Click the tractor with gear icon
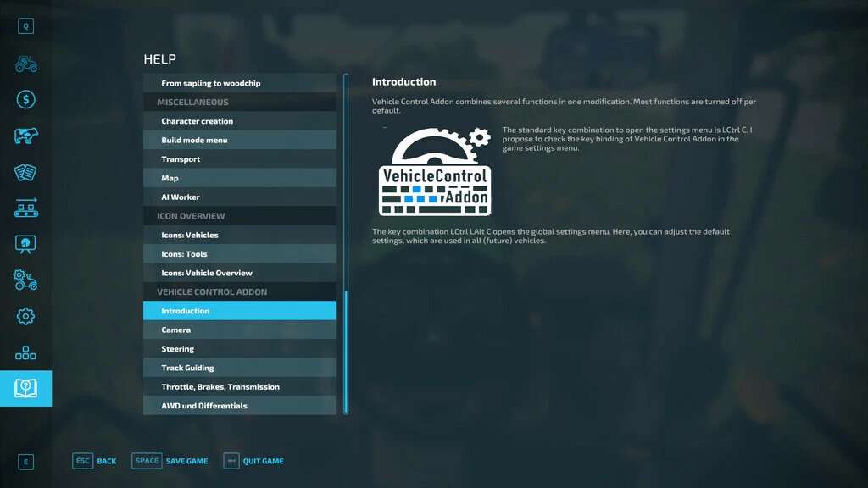 point(25,280)
